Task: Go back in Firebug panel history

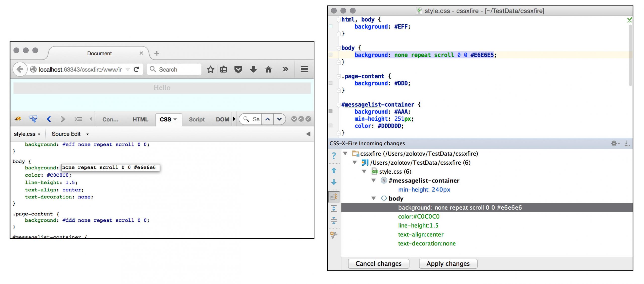Action: (49, 119)
